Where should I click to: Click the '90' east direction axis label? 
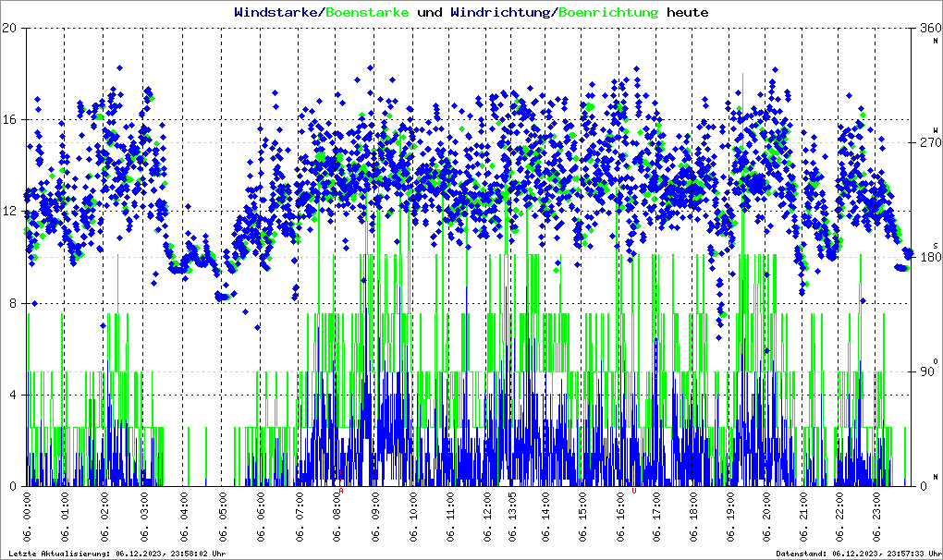tap(927, 371)
